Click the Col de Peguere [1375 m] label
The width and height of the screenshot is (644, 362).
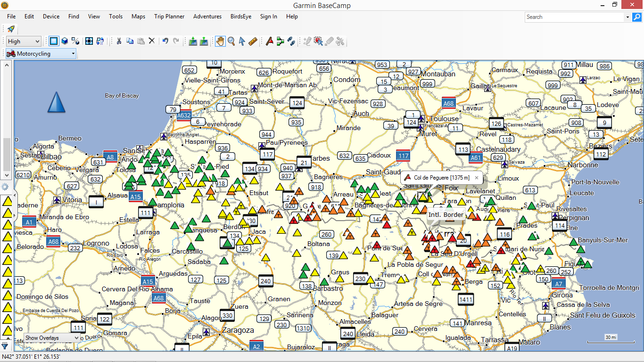(441, 178)
